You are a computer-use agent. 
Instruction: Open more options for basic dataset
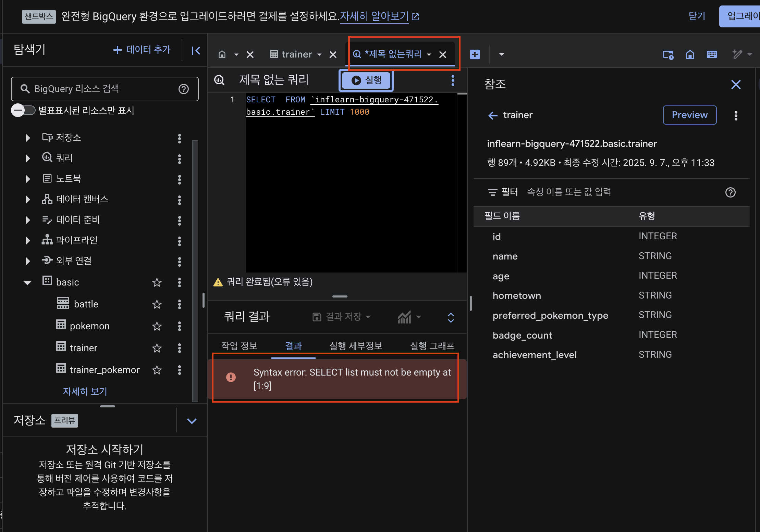point(180,282)
